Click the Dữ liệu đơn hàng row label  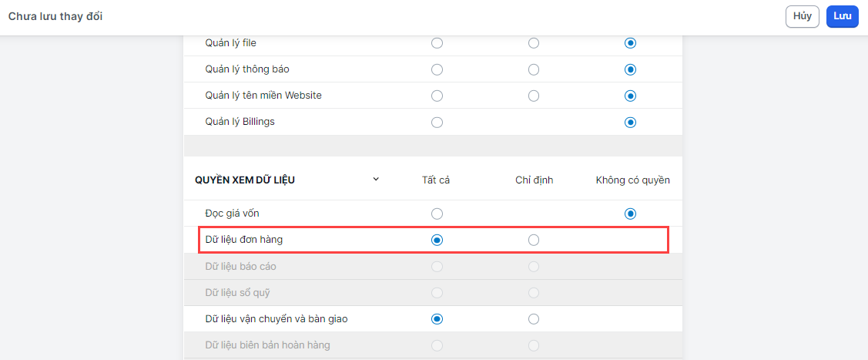pos(244,240)
